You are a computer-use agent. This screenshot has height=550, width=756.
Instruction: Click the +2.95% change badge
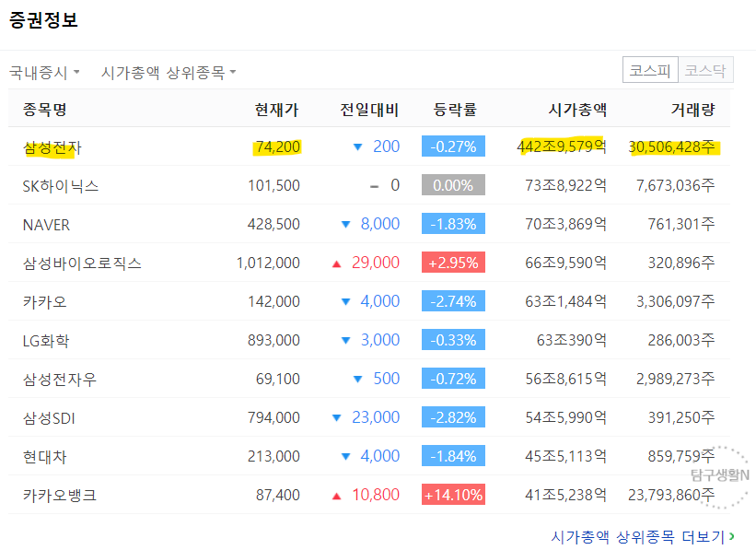[x=453, y=263]
